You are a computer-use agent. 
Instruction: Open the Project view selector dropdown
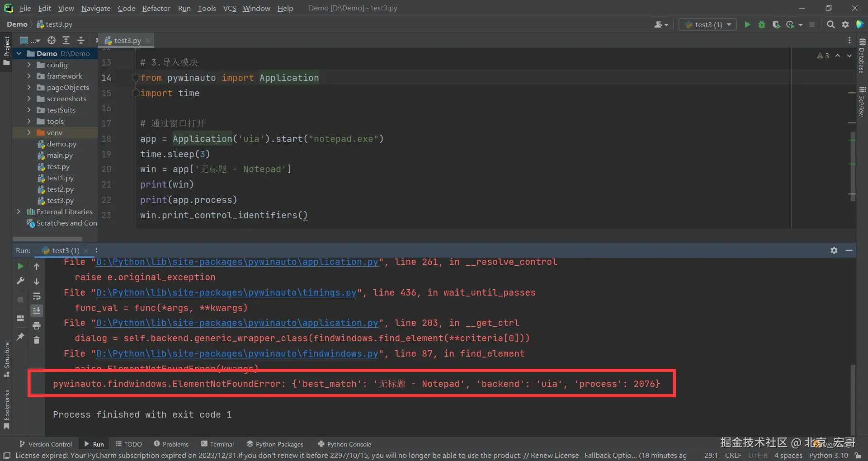coord(30,40)
